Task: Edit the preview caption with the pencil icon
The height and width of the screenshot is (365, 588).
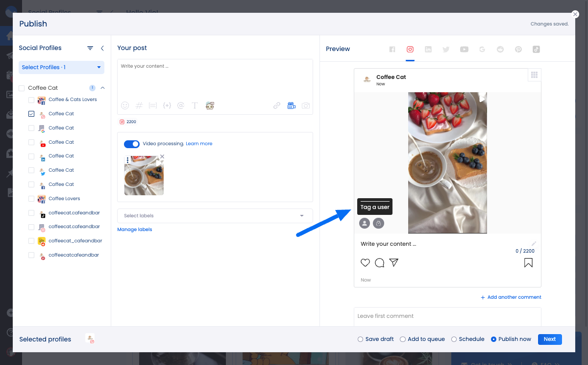Action: (x=534, y=243)
